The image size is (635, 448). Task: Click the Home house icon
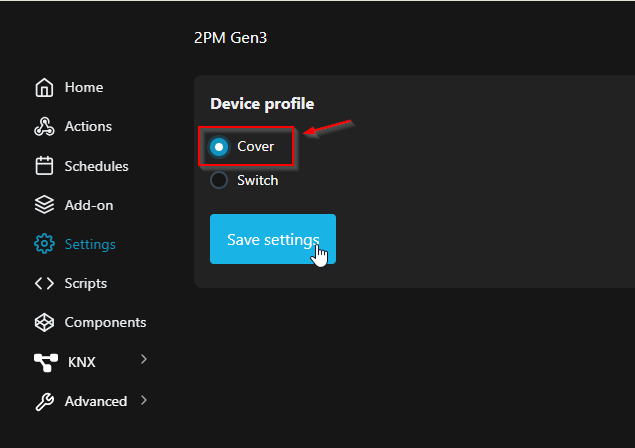[44, 88]
